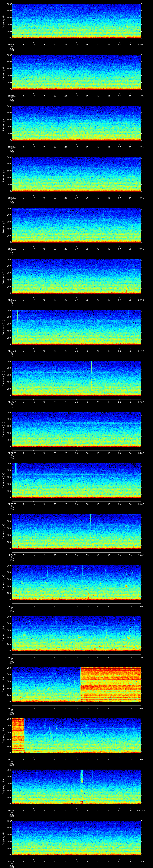Click the red noise block at the start of the 21:58 spectrogram

[x=18, y=735]
